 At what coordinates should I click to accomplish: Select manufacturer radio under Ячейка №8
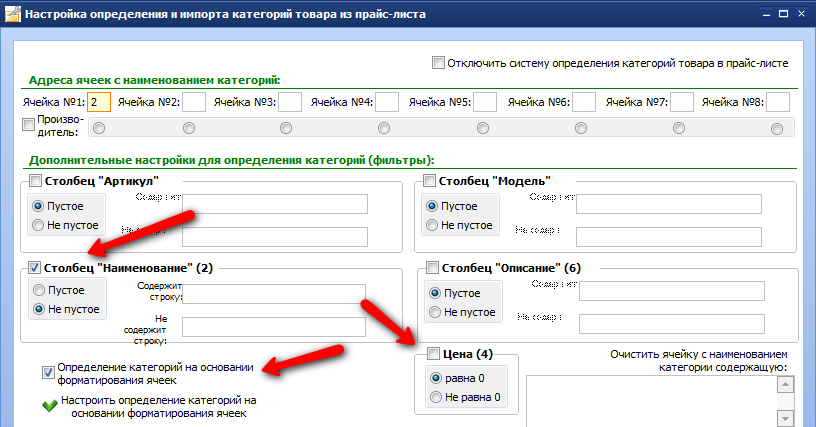tap(776, 128)
